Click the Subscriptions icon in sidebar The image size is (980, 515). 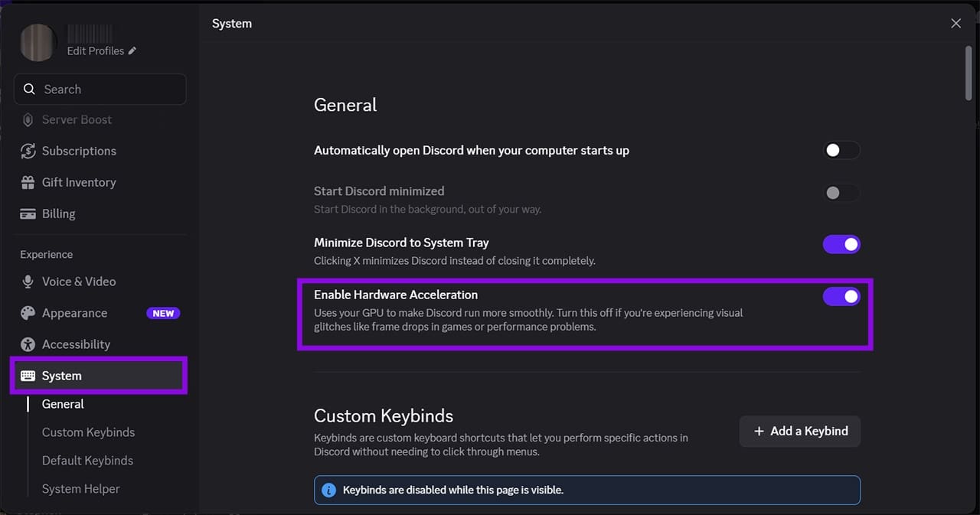(28, 151)
